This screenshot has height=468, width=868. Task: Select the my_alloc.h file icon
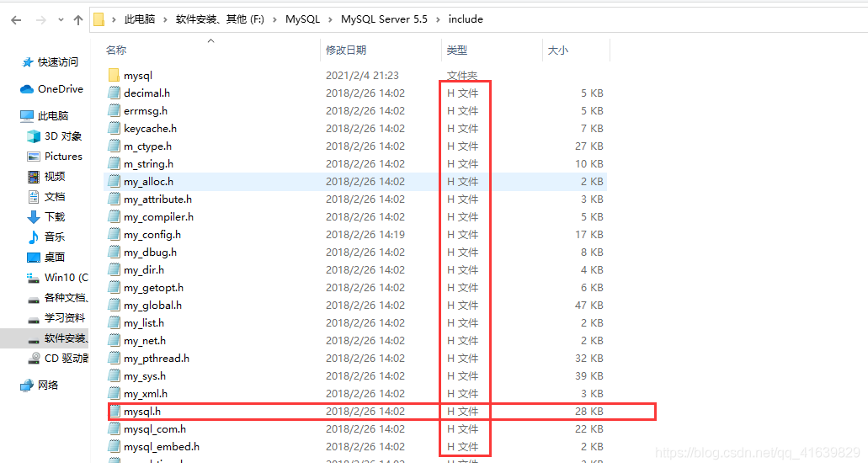114,182
